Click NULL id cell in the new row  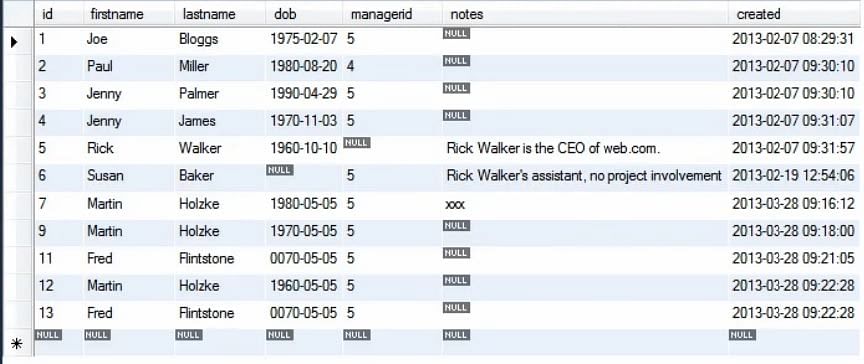click(x=58, y=342)
